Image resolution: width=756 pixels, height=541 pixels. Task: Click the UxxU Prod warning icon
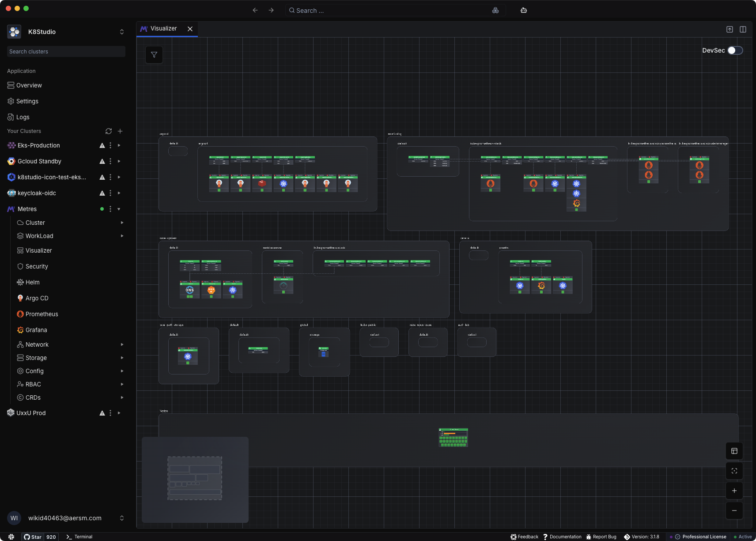point(102,413)
